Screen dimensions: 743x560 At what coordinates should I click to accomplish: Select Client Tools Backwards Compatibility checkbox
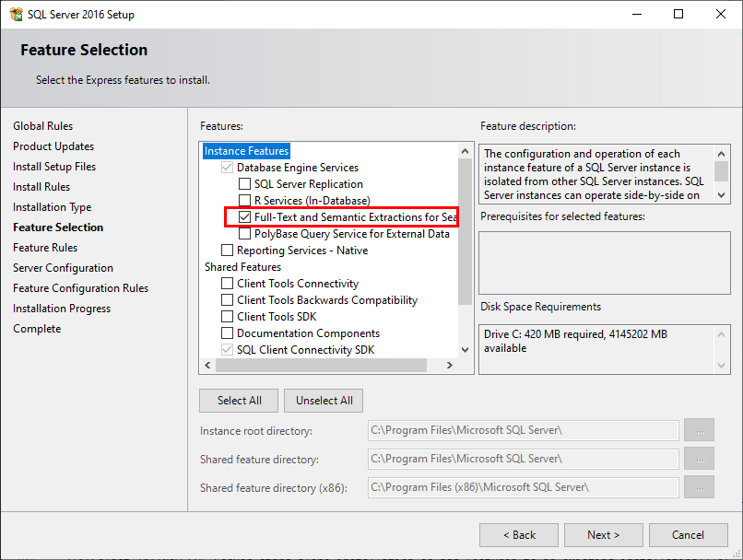pyautogui.click(x=228, y=300)
